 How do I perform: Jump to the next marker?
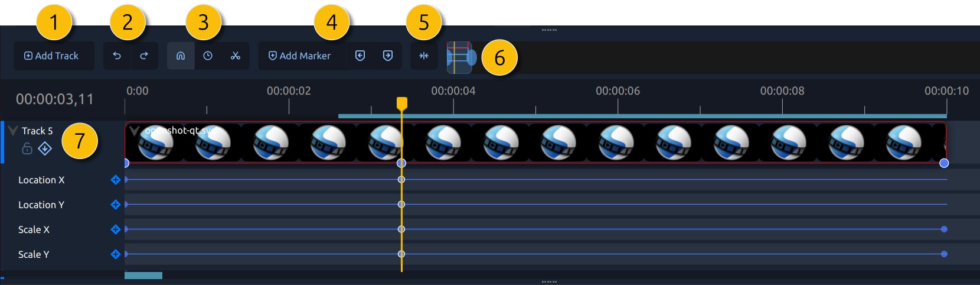tap(388, 56)
